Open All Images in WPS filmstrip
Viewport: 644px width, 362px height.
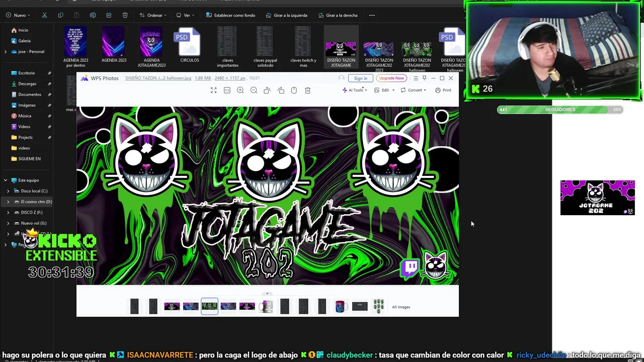click(x=401, y=307)
